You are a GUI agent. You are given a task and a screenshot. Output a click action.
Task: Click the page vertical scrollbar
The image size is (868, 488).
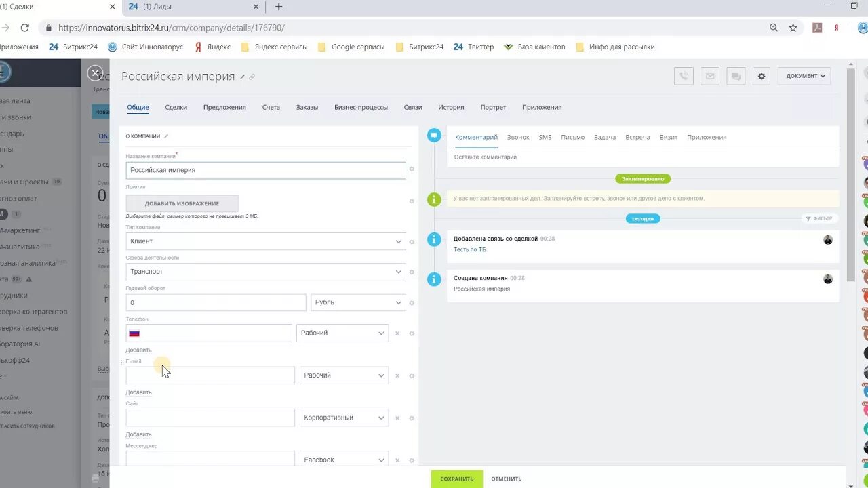coord(851,175)
